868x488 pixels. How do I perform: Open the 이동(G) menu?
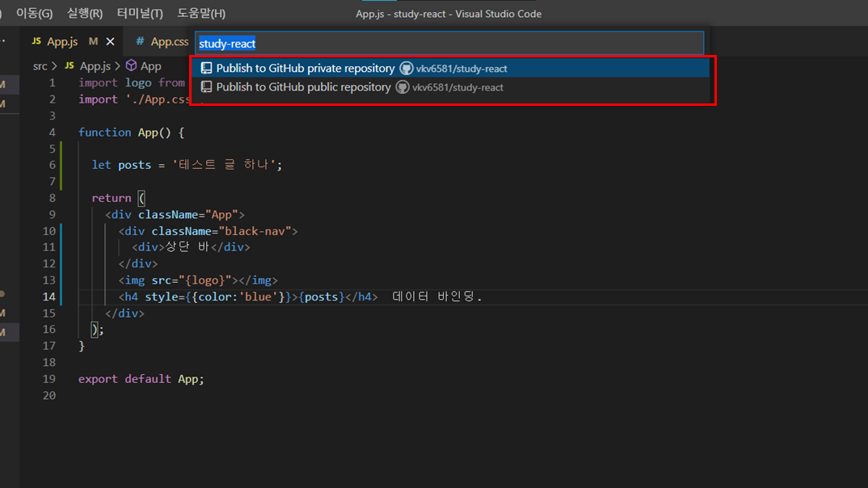click(x=34, y=13)
